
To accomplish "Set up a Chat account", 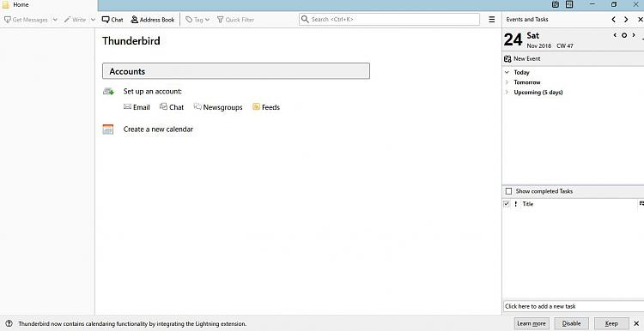I will point(172,107).
